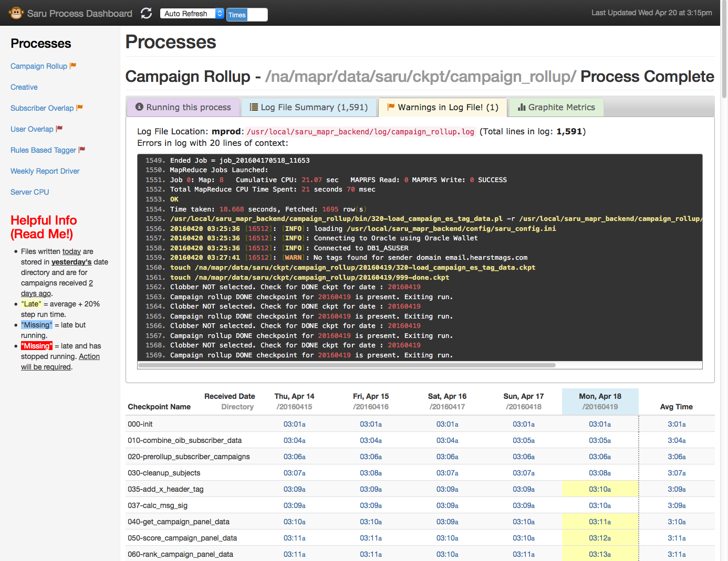Click Fri, Apr 15 column header
The width and height of the screenshot is (728, 561).
coord(371,401)
